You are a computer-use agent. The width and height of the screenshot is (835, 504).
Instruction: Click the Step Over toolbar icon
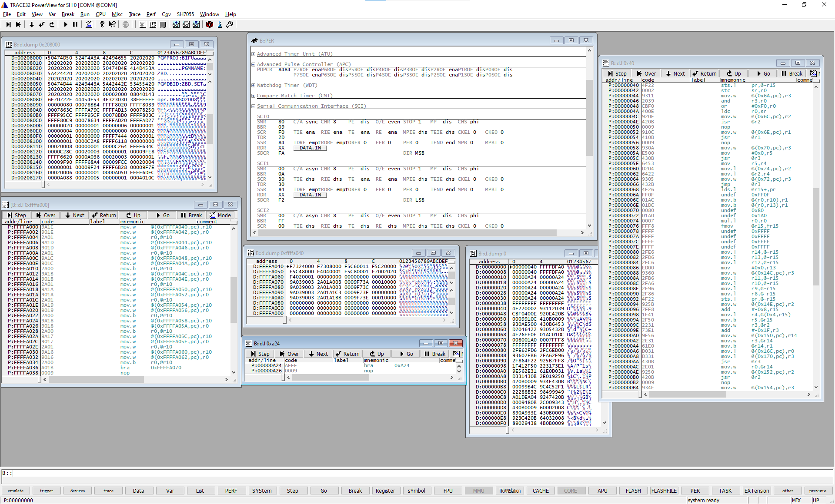[x=18, y=25]
